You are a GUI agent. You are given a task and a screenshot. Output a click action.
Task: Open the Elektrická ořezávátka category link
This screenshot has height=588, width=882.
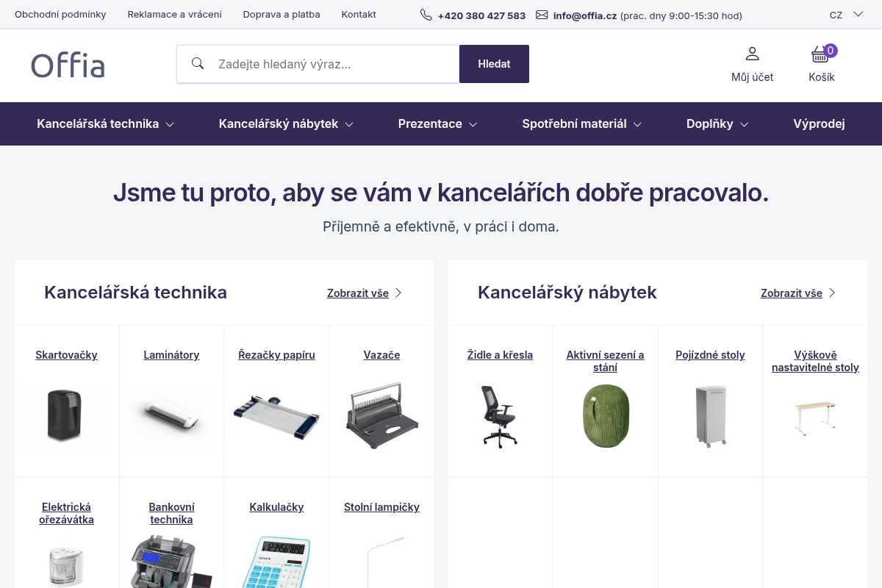coord(66,513)
